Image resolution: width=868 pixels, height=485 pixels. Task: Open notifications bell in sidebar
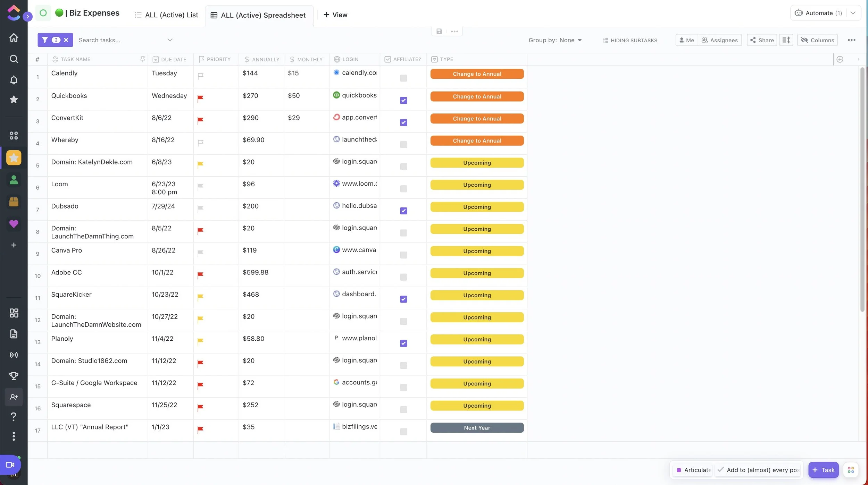(14, 80)
